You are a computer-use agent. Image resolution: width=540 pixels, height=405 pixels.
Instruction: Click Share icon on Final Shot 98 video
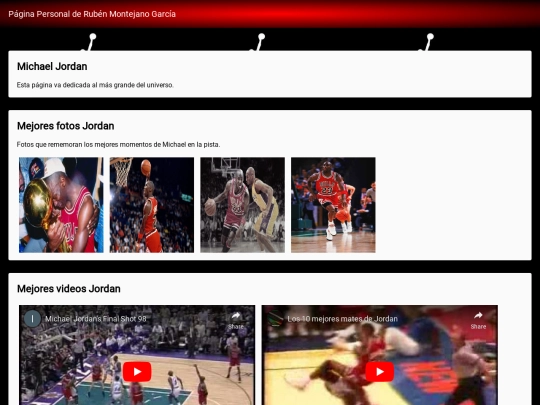tap(236, 320)
